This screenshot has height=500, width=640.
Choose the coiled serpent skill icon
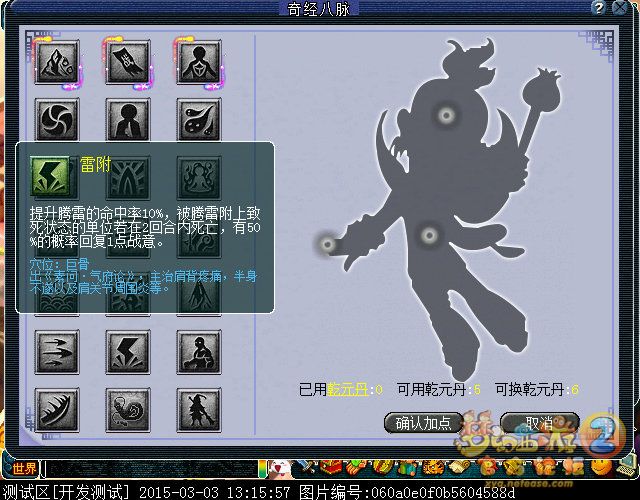tap(128, 410)
